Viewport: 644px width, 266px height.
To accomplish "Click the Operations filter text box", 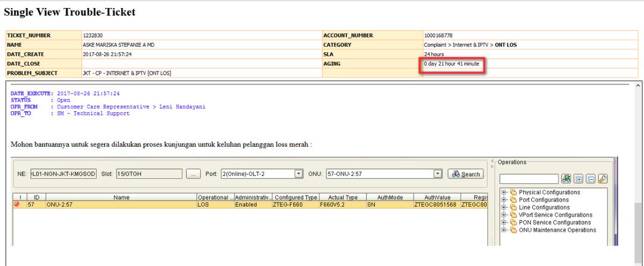I will point(529,179).
